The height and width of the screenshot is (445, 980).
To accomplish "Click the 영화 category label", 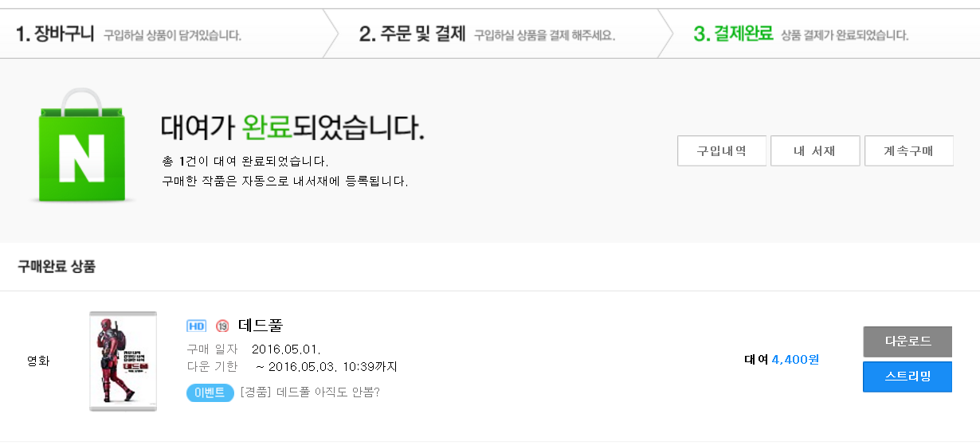I will tap(38, 361).
